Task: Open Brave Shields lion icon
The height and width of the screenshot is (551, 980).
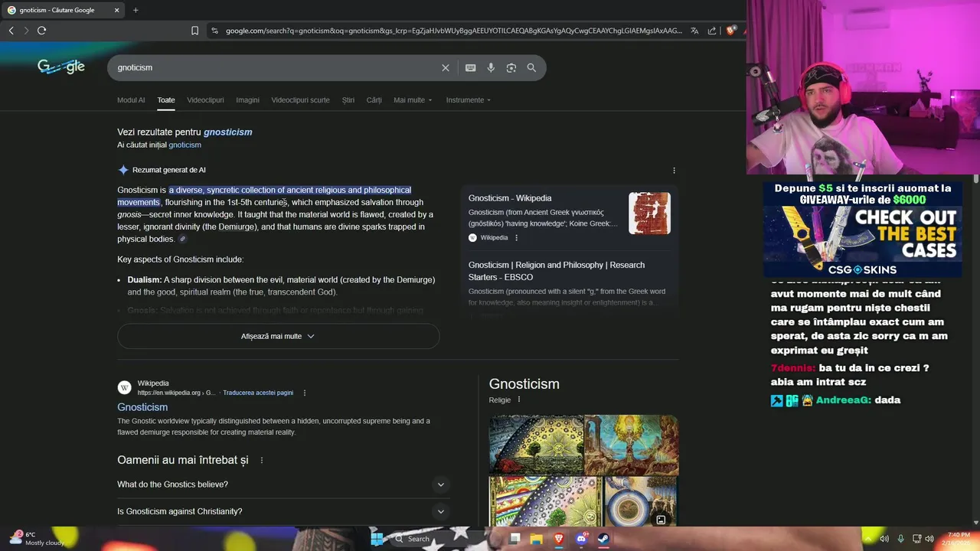Action: click(730, 31)
